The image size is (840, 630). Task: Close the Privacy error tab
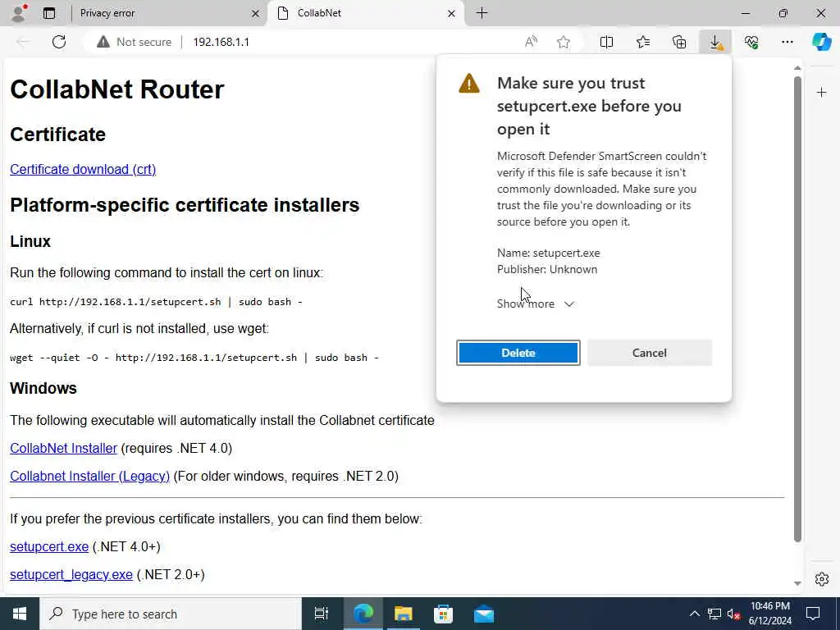click(x=256, y=13)
